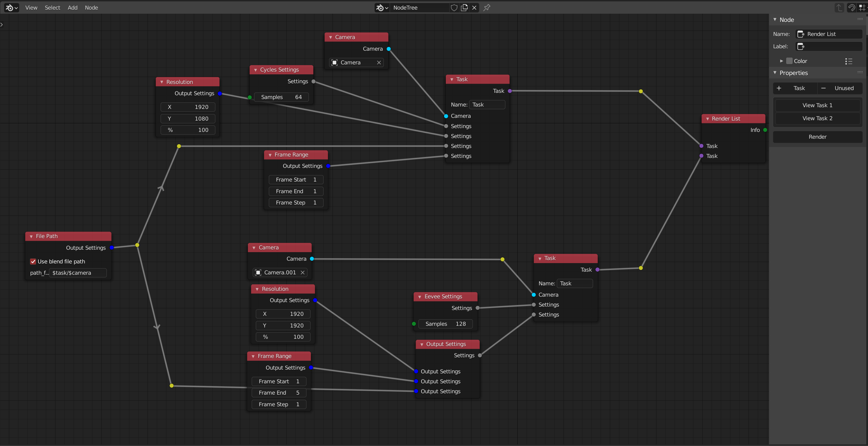Click the Frame End 5 field
This screenshot has width=868, height=446.
279,393
